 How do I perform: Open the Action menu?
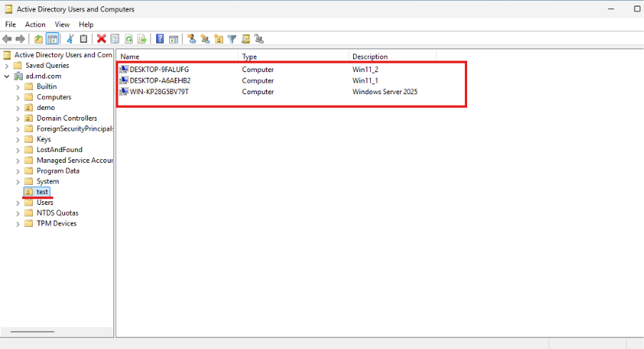pyautogui.click(x=35, y=24)
